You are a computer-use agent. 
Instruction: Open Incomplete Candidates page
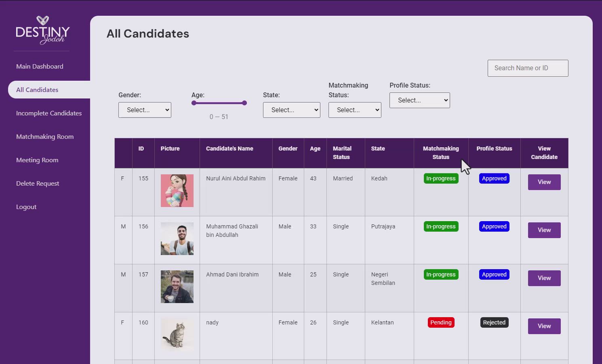pos(49,113)
